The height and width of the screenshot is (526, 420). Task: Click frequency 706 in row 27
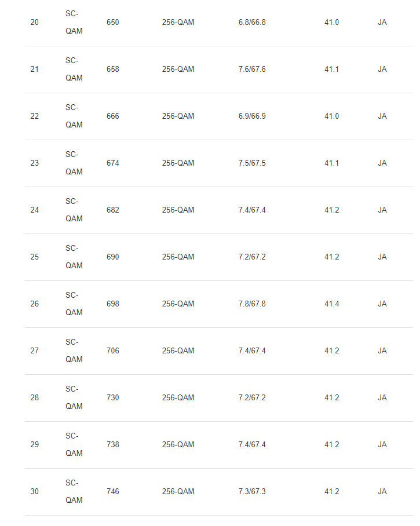tap(113, 351)
